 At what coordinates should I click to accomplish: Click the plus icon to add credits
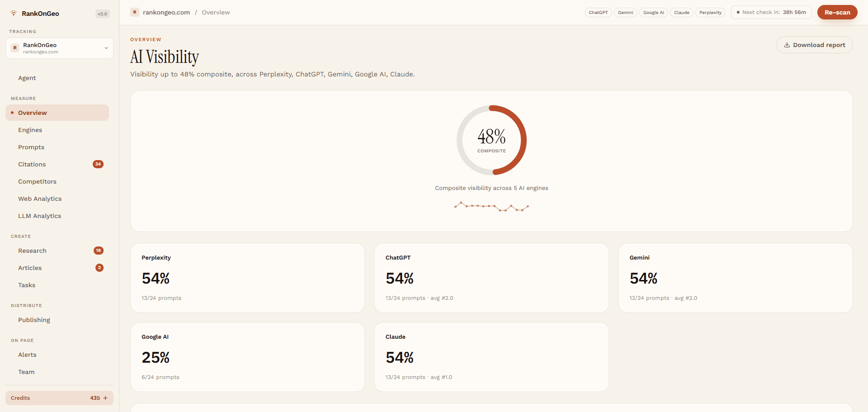105,398
